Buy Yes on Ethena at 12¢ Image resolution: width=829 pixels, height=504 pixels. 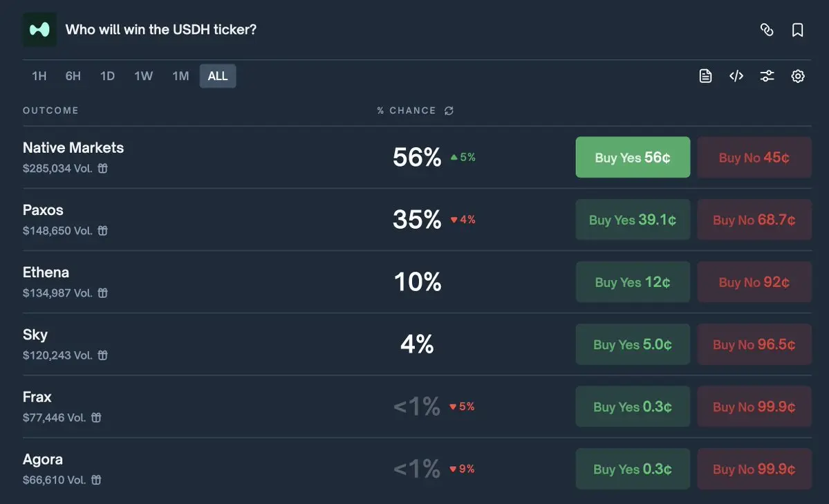[633, 282]
